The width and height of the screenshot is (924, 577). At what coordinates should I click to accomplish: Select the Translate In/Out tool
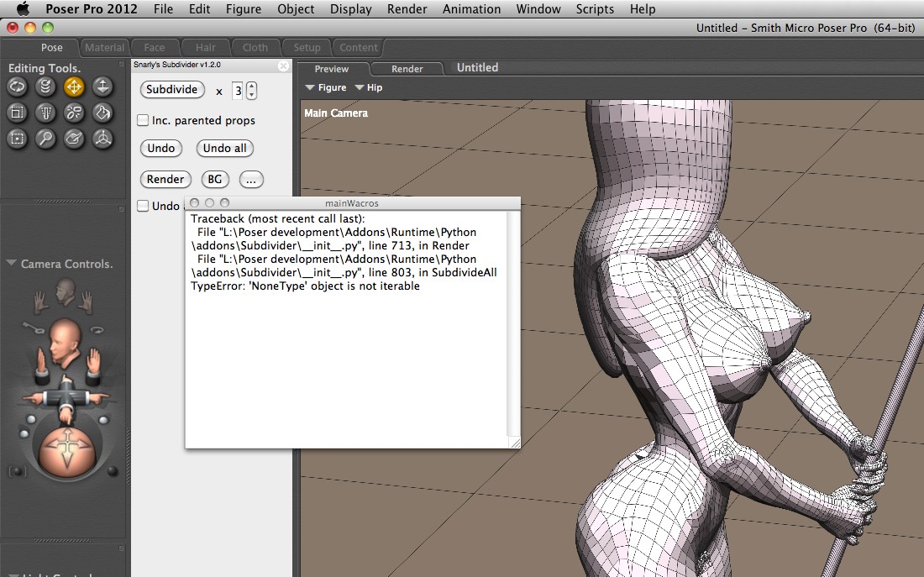(102, 86)
